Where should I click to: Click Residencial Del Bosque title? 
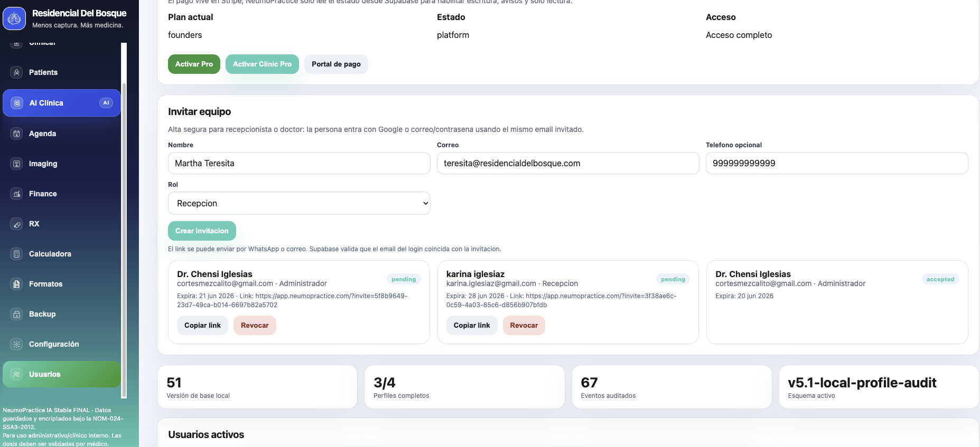pos(79,13)
